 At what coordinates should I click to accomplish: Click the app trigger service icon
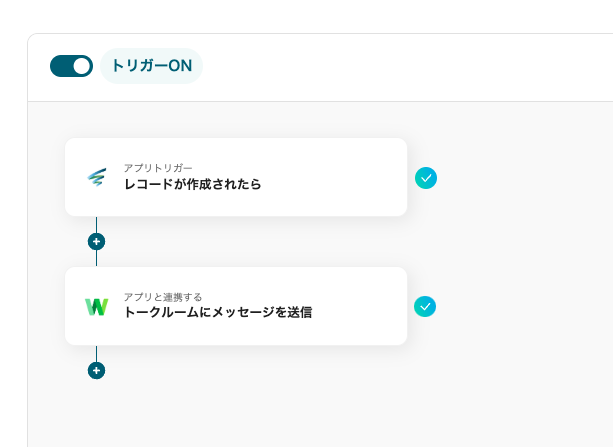[96, 177]
